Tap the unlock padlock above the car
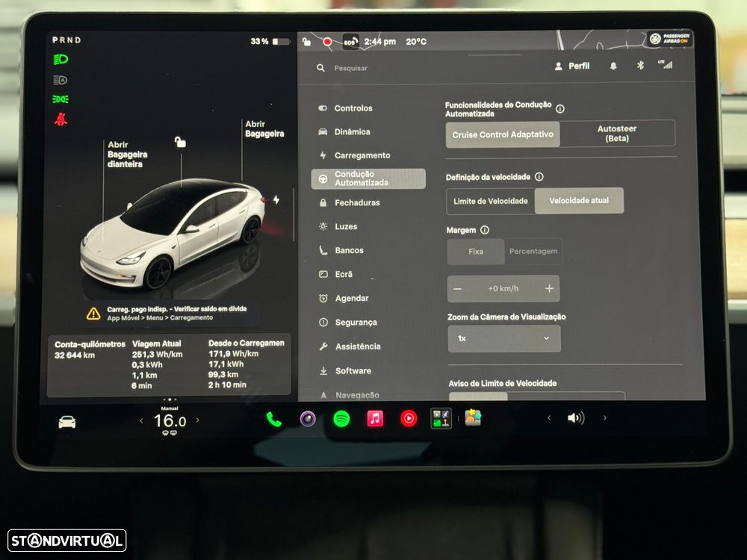Image resolution: width=747 pixels, height=560 pixels. tap(180, 142)
